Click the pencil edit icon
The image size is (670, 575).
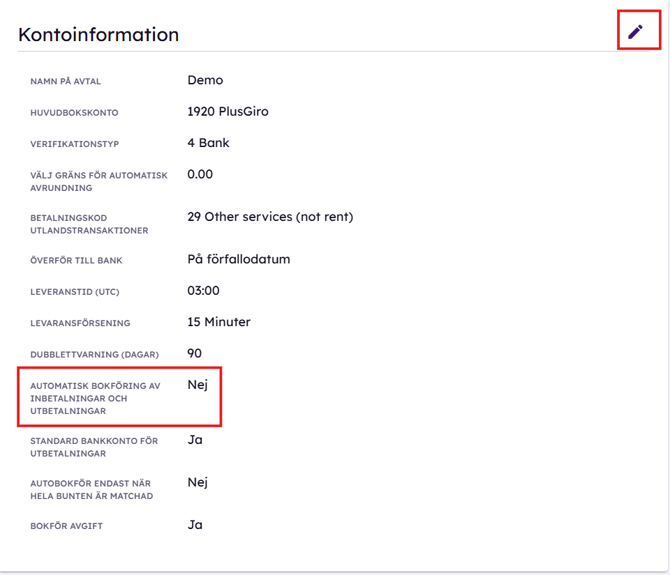pos(635,32)
